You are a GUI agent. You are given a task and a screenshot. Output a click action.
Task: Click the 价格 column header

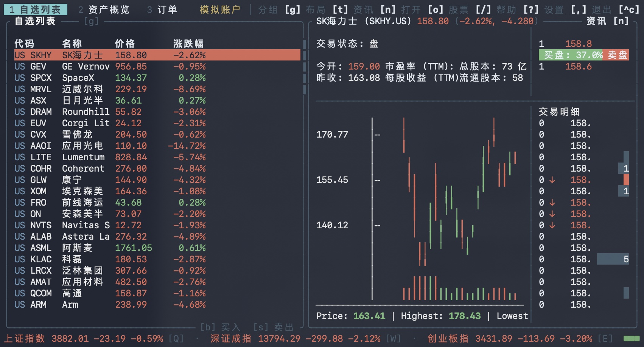(125, 44)
